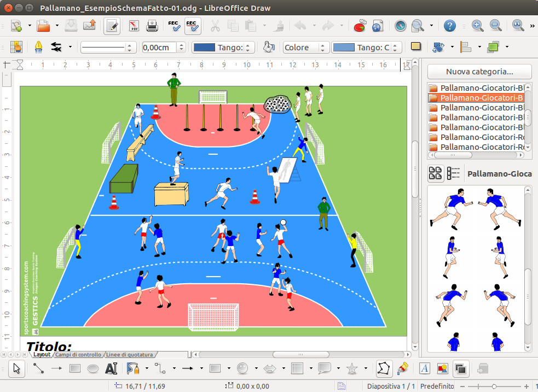Toggle automatic spell checking
538x392 pixels.
[x=192, y=26]
